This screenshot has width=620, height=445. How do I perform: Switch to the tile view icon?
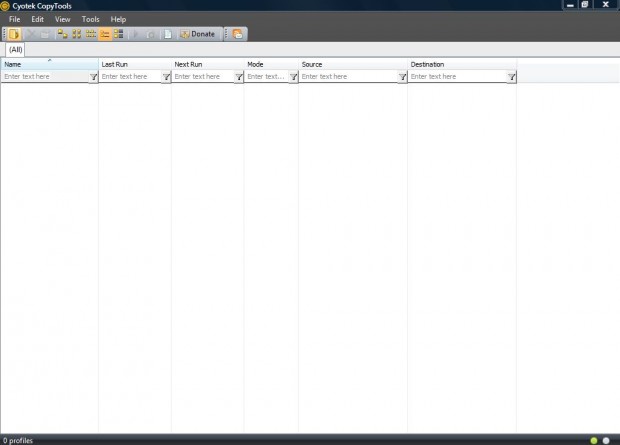[62, 34]
